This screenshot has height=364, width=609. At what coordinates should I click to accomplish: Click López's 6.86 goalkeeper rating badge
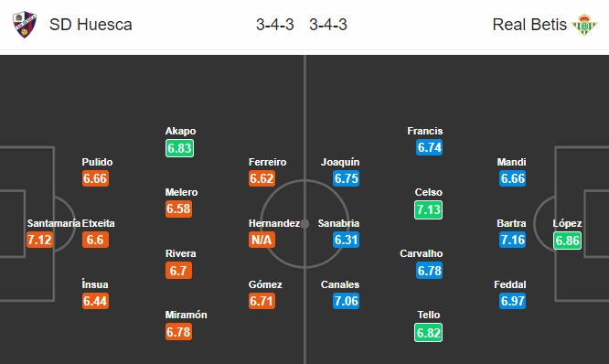pos(567,241)
